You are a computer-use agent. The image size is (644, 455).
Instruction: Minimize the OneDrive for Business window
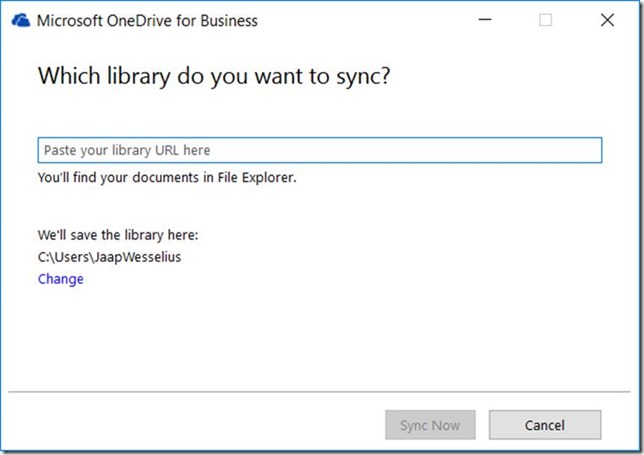coord(483,20)
